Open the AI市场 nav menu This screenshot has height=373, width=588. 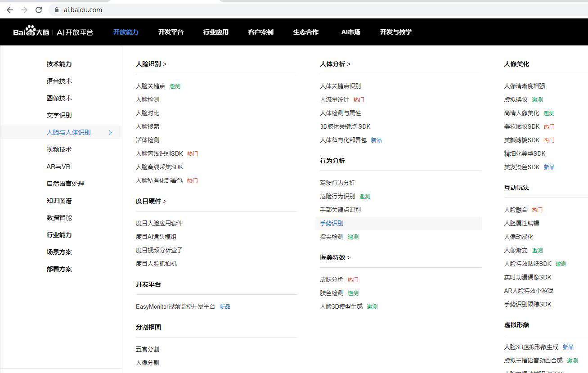pyautogui.click(x=351, y=32)
